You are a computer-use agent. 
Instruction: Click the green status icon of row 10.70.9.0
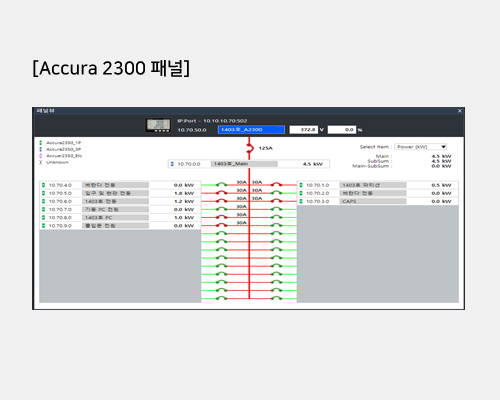point(43,226)
